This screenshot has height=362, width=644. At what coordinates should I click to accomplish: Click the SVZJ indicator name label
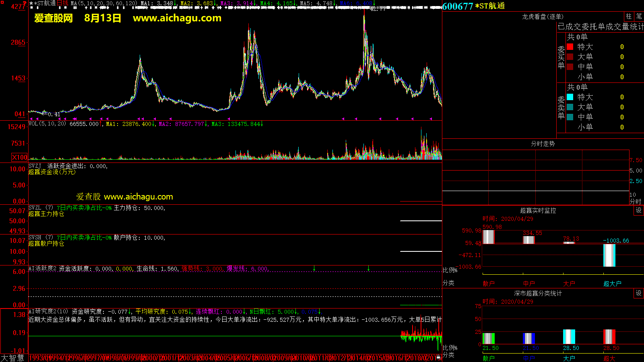pyautogui.click(x=35, y=166)
